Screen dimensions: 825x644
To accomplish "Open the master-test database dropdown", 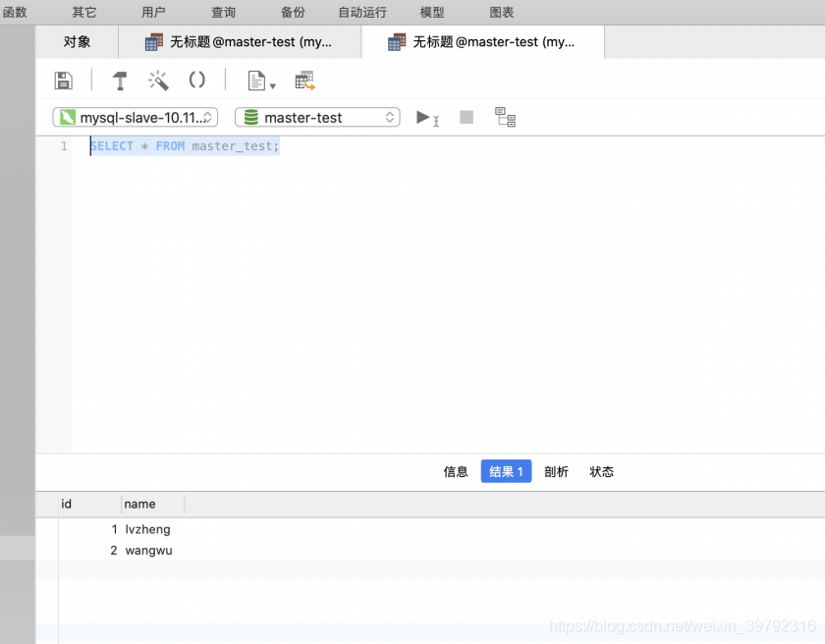I will [317, 117].
